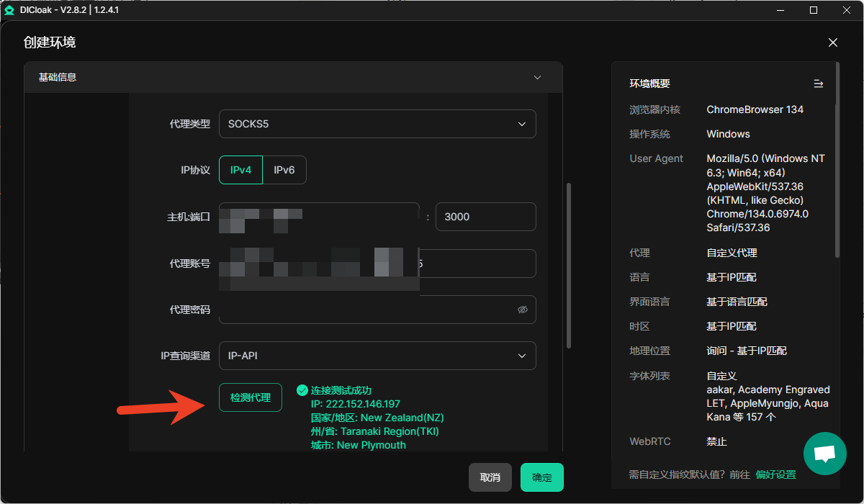Maximize the DICloak window
Viewport: 864px width, 504px height.
click(x=814, y=10)
